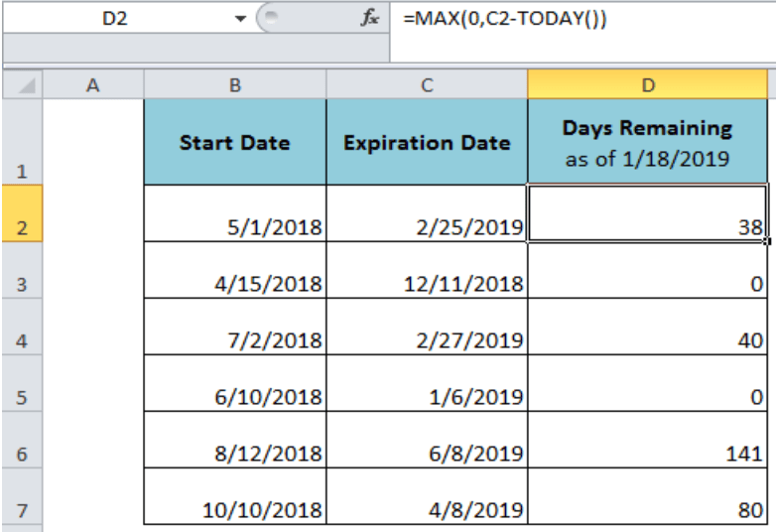Click the Insert Function fx icon
The width and height of the screenshot is (778, 532).
370,19
